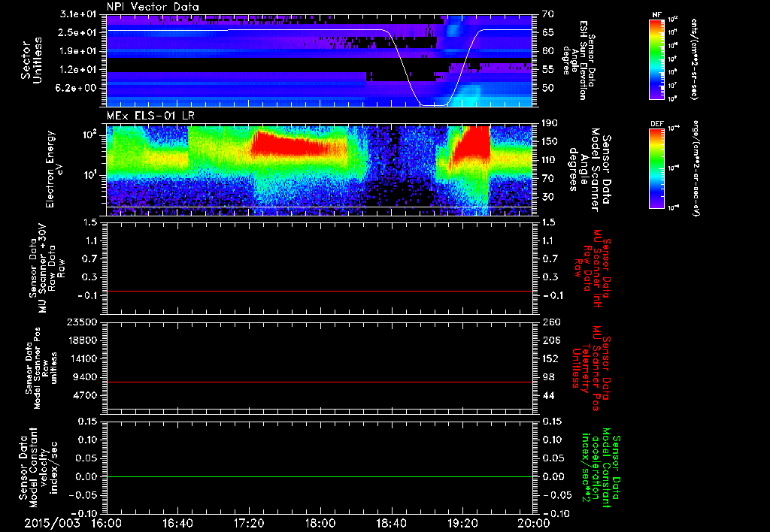Viewport: 770px width, 532px height.
Task: Click the red line in MU Scanner +30V panel
Action: [319, 291]
